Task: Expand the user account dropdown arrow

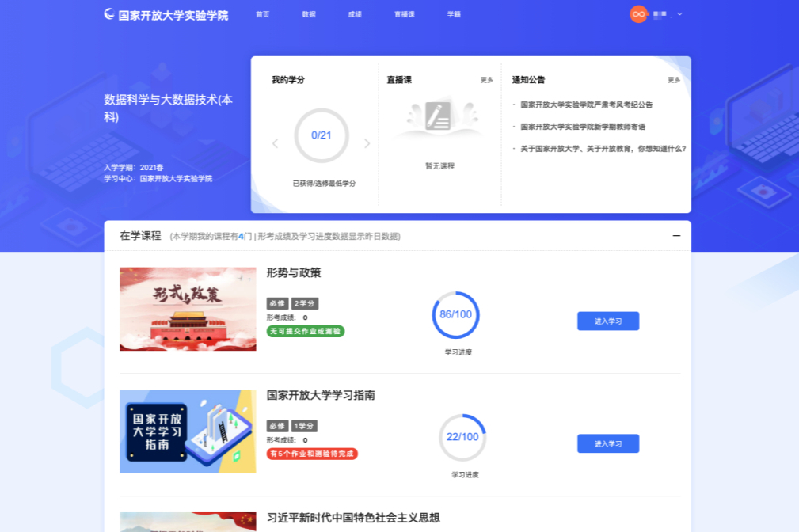Action: (679, 14)
